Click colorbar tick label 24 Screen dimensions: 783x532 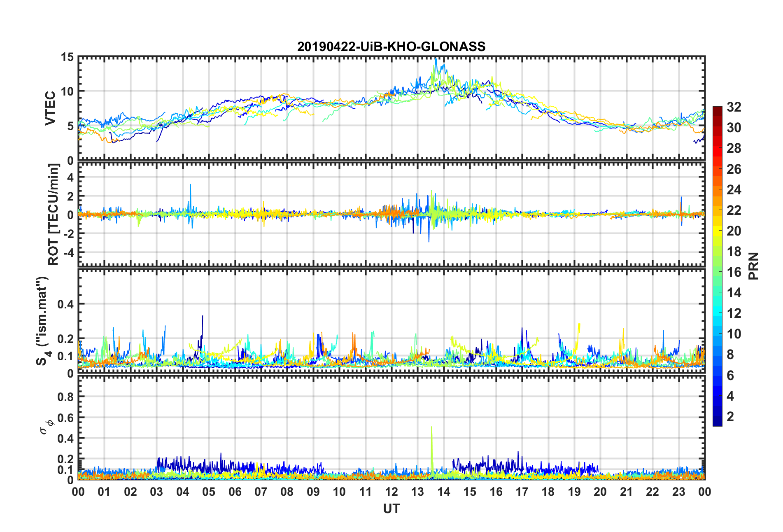734,190
